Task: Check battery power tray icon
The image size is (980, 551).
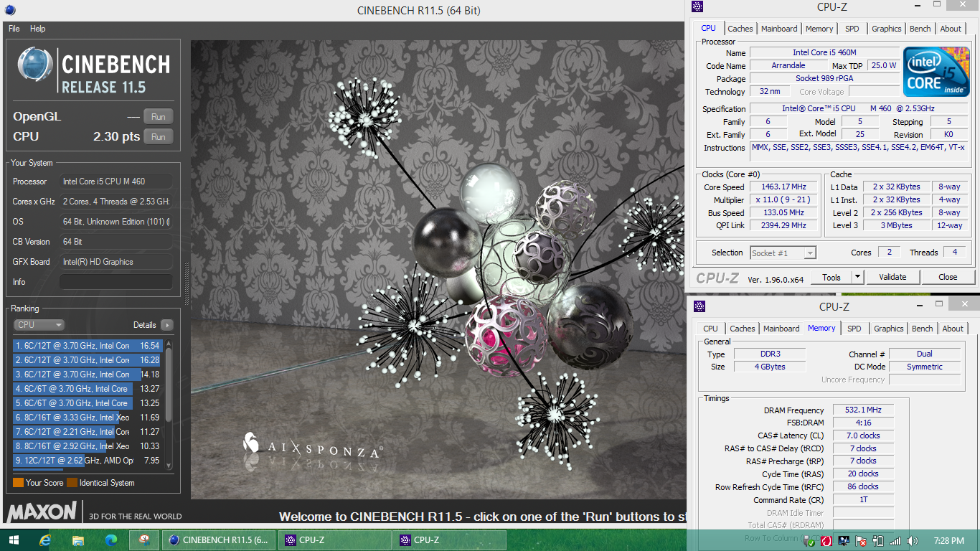Action: (878, 540)
